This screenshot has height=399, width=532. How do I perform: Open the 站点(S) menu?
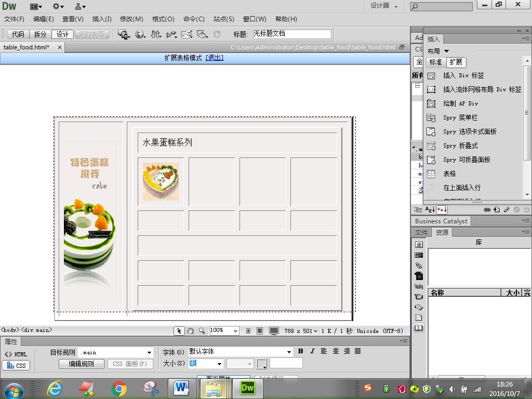pos(223,19)
